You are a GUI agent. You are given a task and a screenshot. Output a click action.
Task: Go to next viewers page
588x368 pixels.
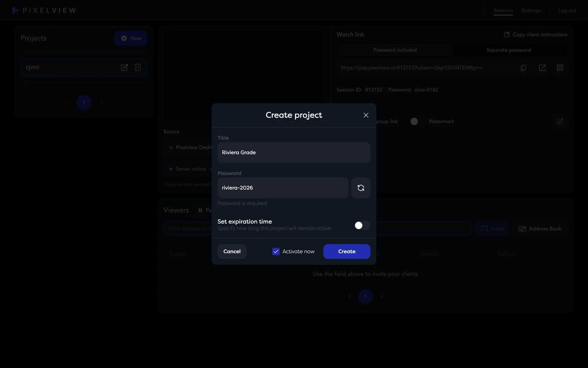[382, 296]
